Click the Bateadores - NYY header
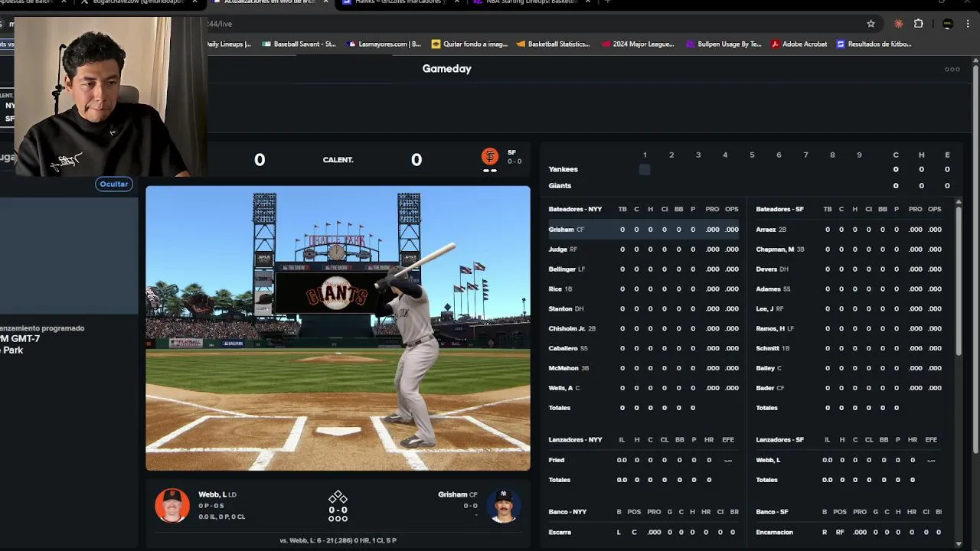Screen dimensions: 980x551 (575, 210)
